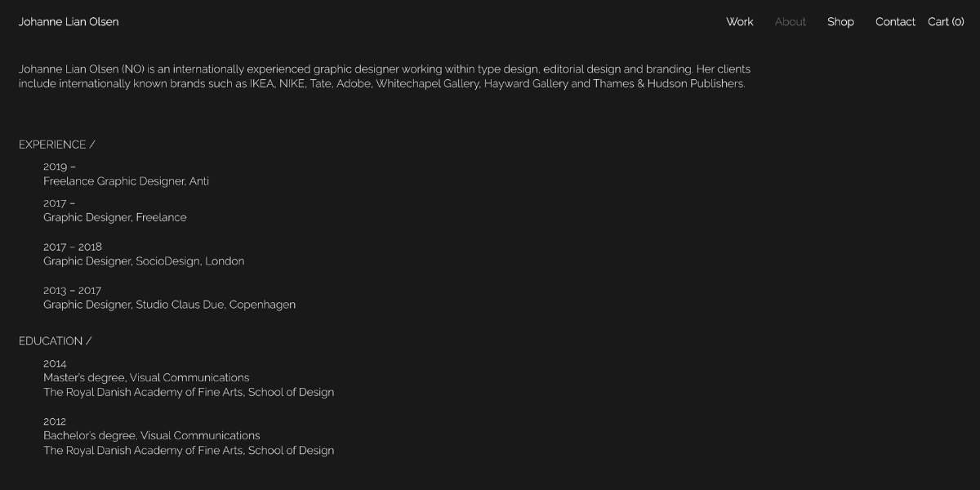View the Cart (0) link
The height and width of the screenshot is (490, 980).
pos(946,22)
